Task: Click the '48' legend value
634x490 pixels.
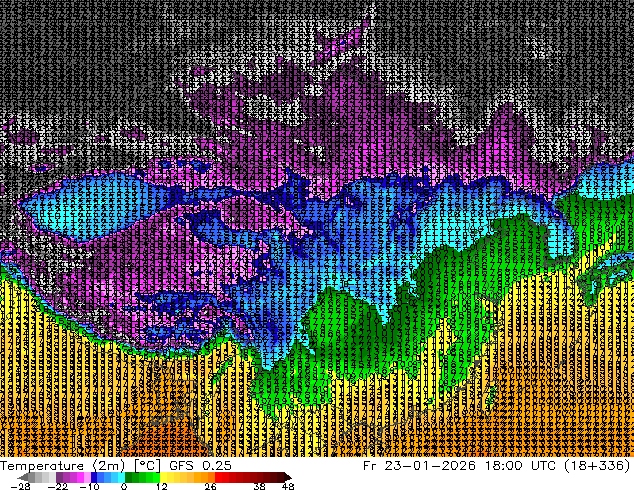Action: coord(288,486)
